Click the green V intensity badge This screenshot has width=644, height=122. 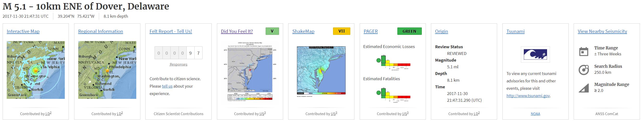click(x=272, y=31)
